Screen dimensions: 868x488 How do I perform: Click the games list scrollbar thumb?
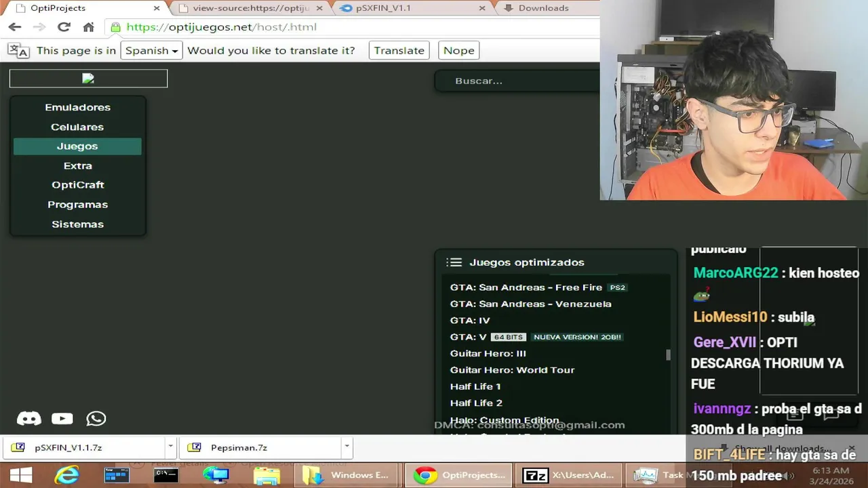click(x=668, y=354)
